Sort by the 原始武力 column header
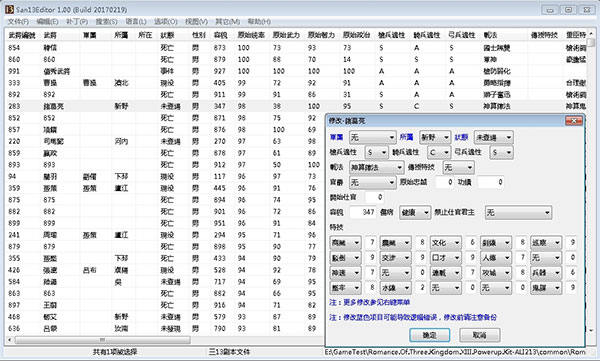The image size is (600, 361). [x=286, y=35]
